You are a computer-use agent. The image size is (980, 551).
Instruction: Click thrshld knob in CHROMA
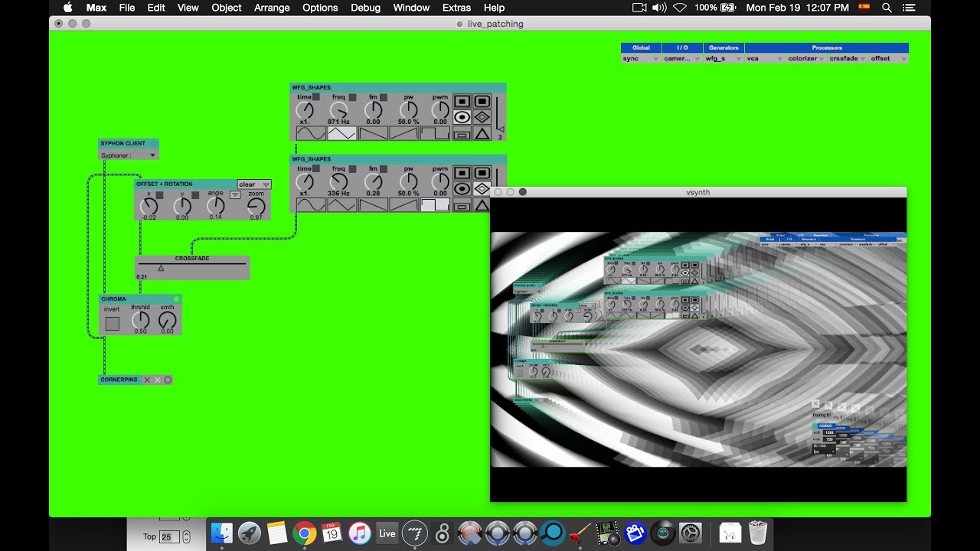[x=141, y=321]
